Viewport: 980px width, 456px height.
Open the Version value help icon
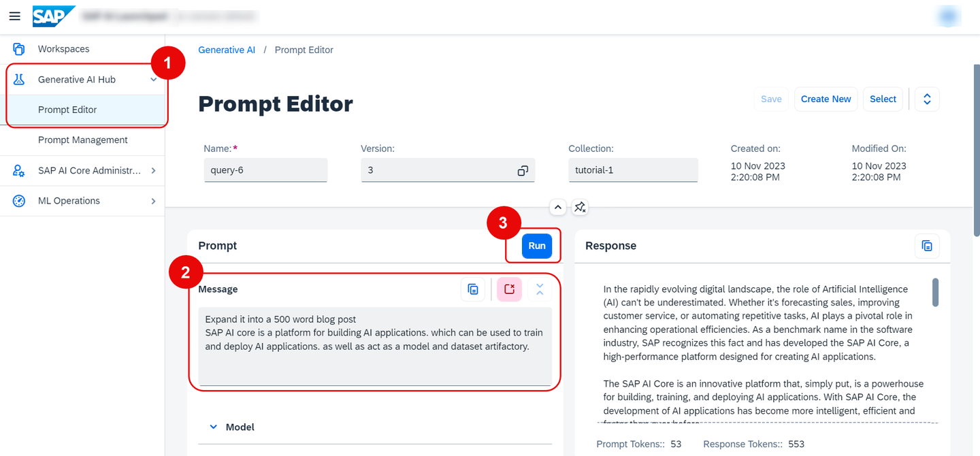pos(523,170)
